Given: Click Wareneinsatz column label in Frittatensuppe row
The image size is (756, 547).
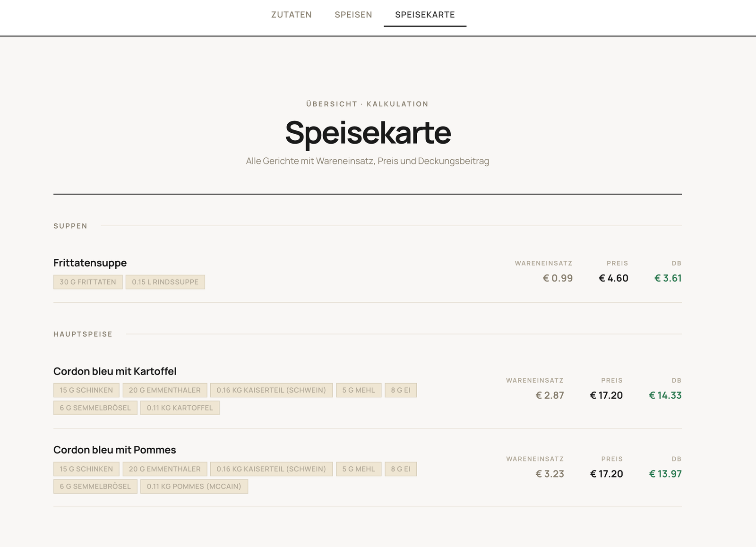Looking at the screenshot, I should (543, 263).
